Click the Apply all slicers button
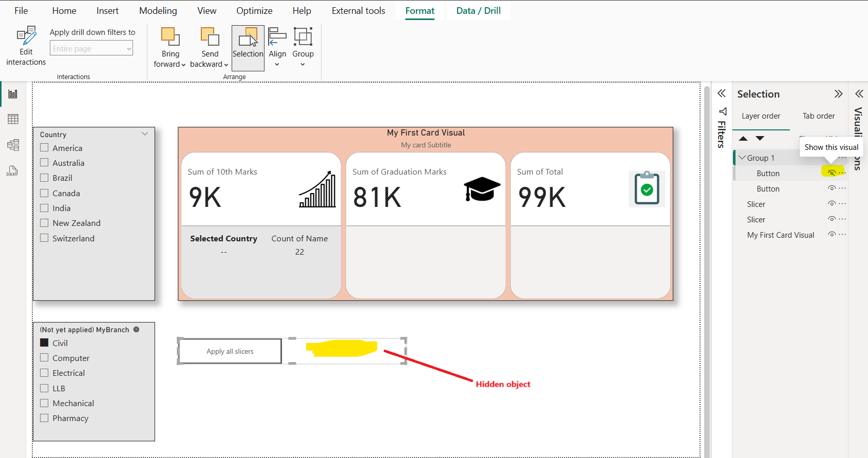 pos(230,351)
